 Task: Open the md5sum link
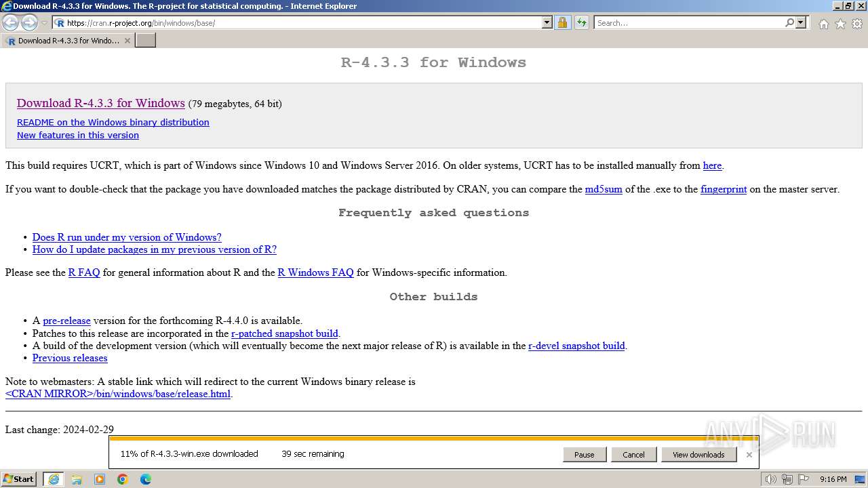[604, 190]
